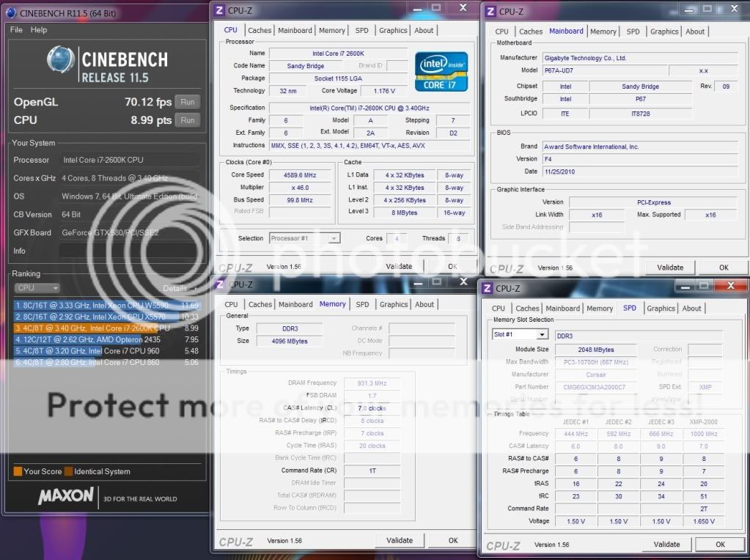
Task: Select ranking row Intel Core i7-2600K CPU
Action: (x=106, y=328)
